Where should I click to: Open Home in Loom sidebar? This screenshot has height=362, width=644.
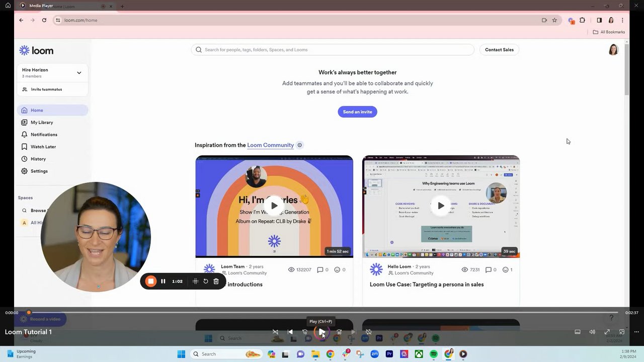[x=52, y=110]
